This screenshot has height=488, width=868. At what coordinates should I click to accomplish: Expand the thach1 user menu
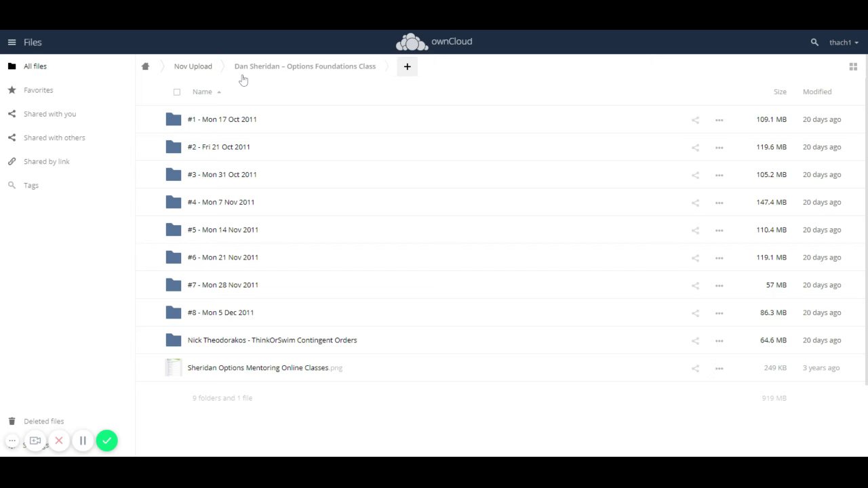[x=844, y=42]
